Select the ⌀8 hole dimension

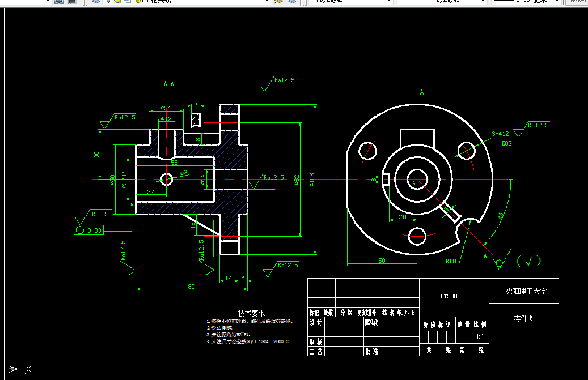184,173
